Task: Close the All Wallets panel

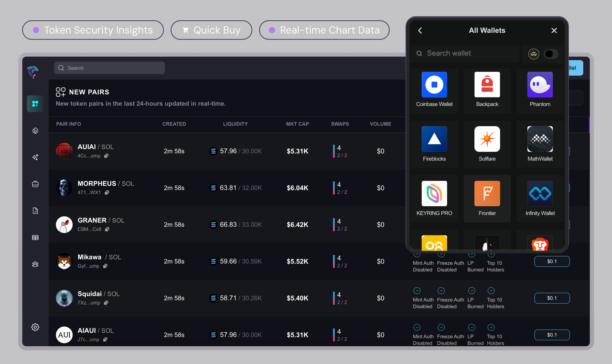Action: [x=554, y=30]
